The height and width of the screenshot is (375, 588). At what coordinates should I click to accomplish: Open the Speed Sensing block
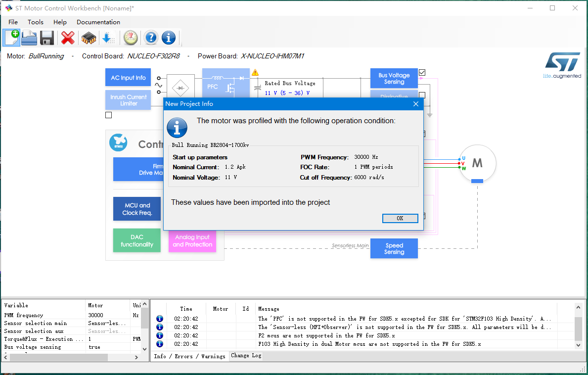(394, 249)
